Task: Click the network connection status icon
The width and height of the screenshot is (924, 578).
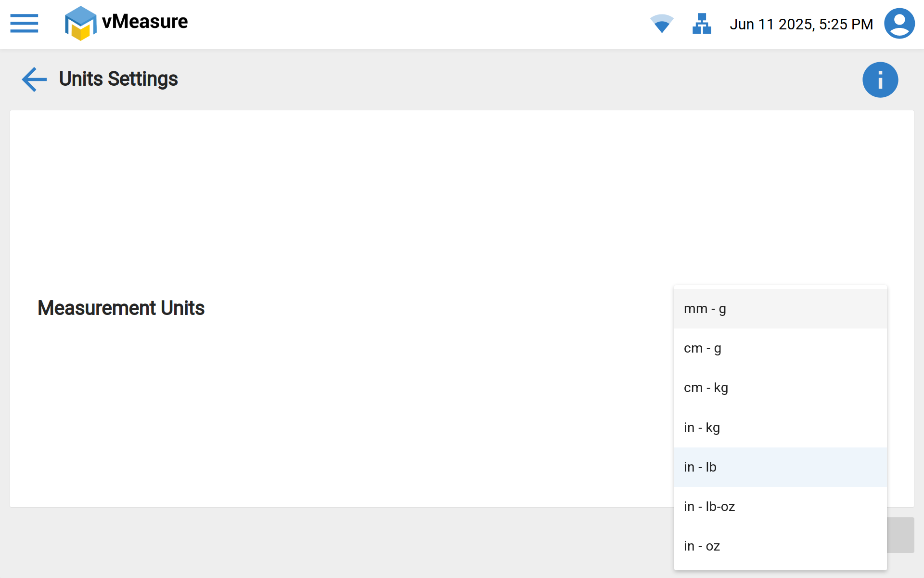Action: point(702,23)
